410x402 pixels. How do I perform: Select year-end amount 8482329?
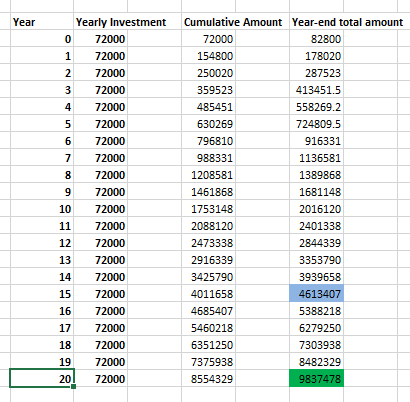click(316, 362)
